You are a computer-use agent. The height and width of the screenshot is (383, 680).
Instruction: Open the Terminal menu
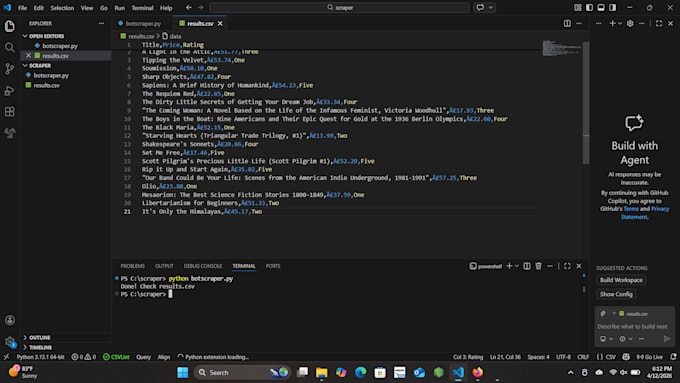(142, 8)
